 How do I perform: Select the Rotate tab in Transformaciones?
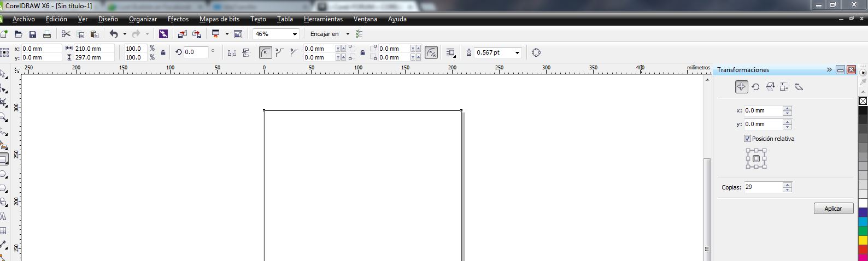755,87
